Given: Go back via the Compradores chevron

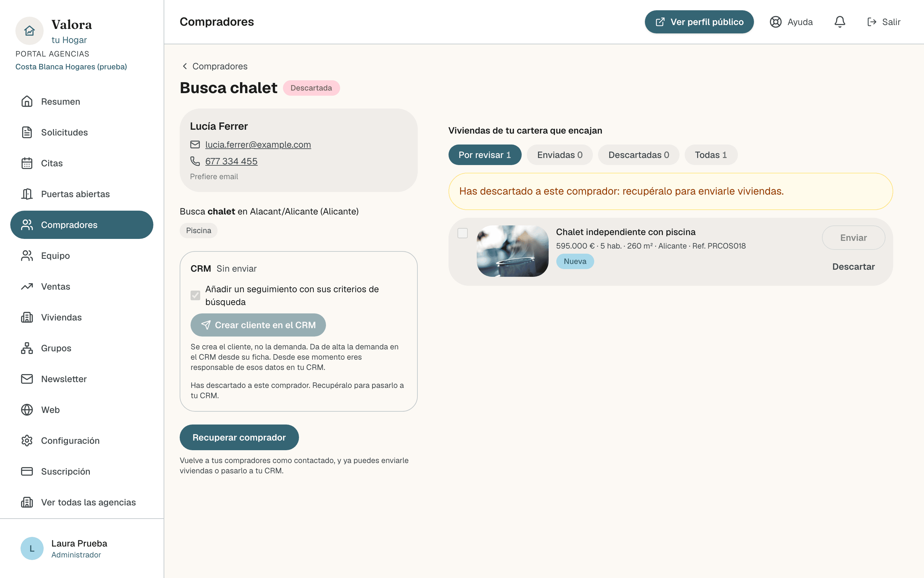Looking at the screenshot, I should point(185,66).
